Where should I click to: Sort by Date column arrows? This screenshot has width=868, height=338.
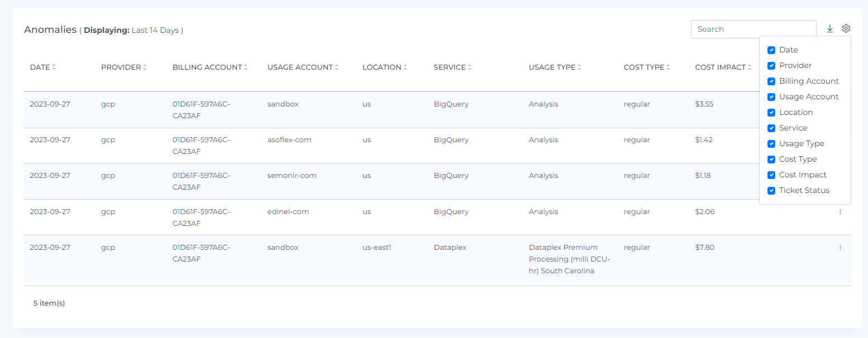coord(54,67)
